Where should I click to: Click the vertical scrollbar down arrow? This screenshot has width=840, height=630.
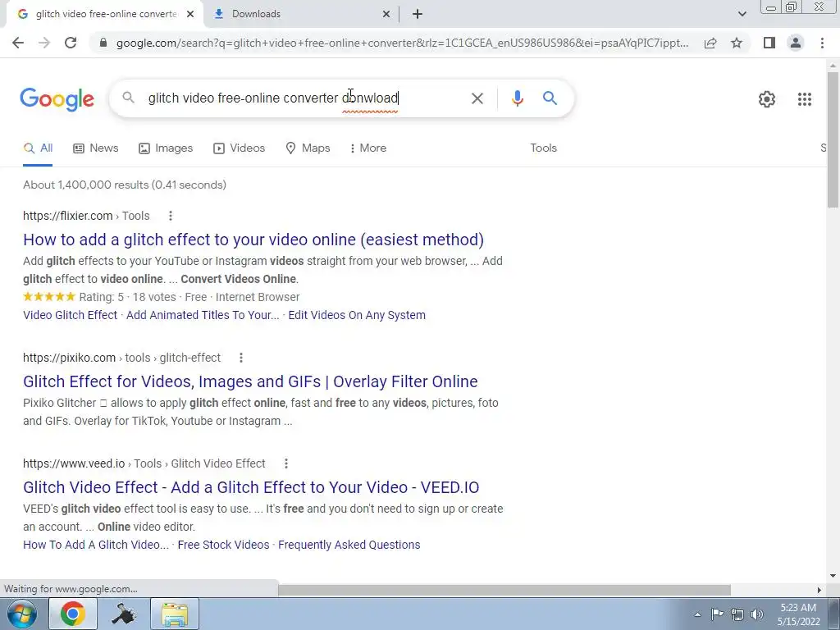[x=833, y=576]
